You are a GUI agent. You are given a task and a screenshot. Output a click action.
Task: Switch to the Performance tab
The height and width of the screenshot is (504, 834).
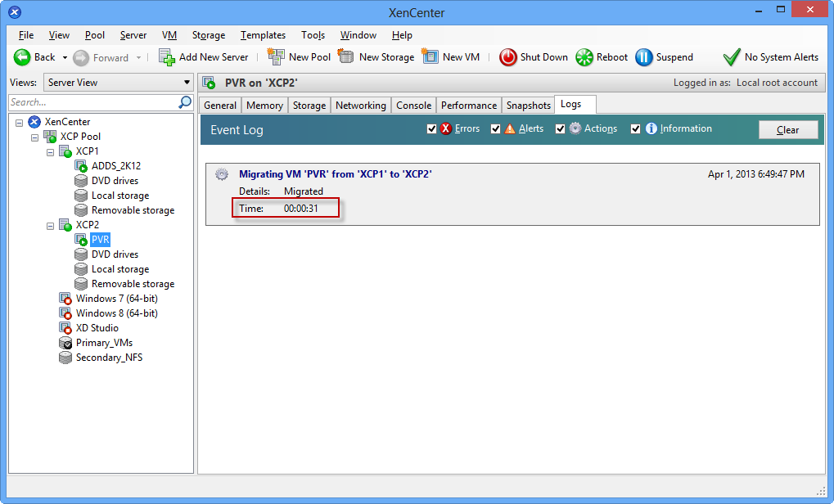click(x=469, y=106)
